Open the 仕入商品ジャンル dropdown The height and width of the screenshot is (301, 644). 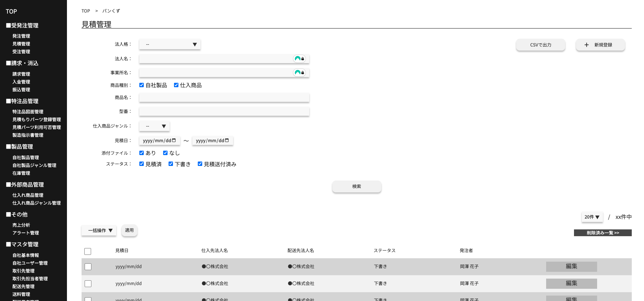point(155,126)
